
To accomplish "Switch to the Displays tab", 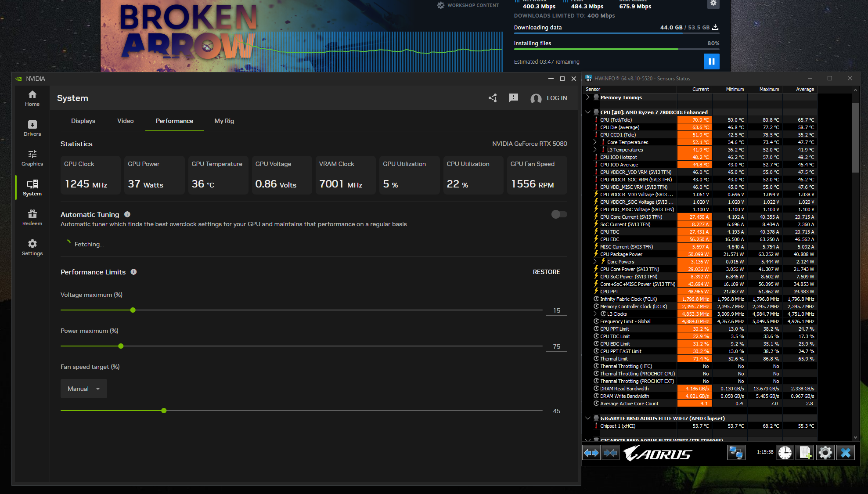I will click(83, 121).
